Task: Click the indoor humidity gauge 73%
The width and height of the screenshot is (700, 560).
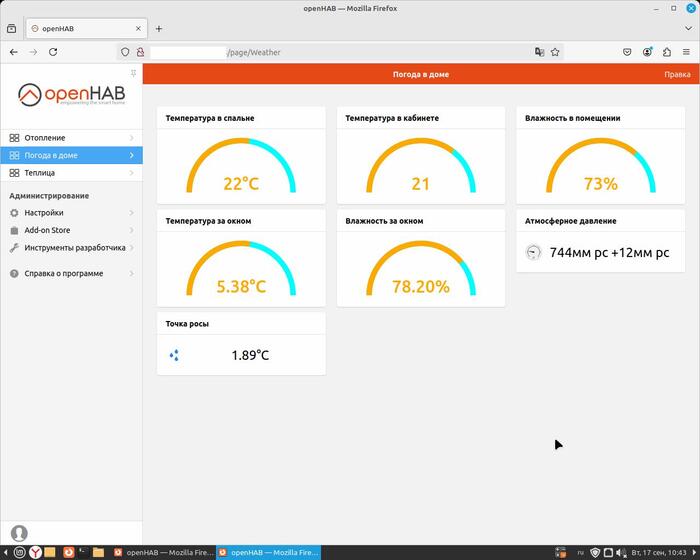Action: coord(601,166)
